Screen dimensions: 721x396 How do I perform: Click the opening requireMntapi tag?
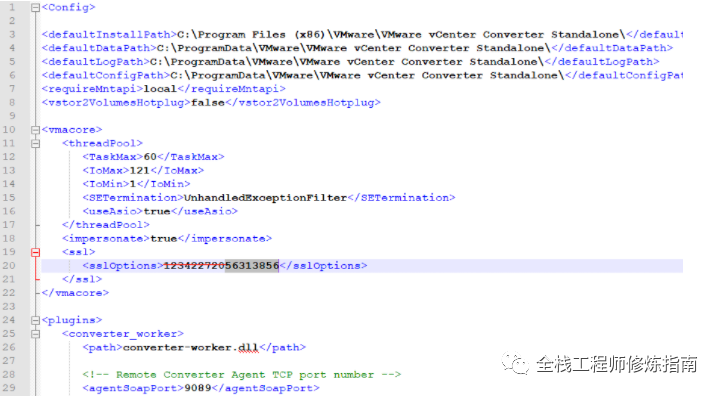click(92, 89)
